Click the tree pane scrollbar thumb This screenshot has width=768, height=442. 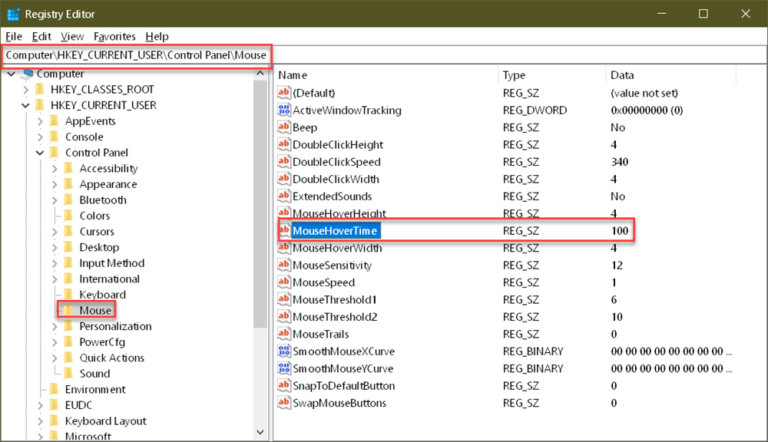tap(260, 204)
